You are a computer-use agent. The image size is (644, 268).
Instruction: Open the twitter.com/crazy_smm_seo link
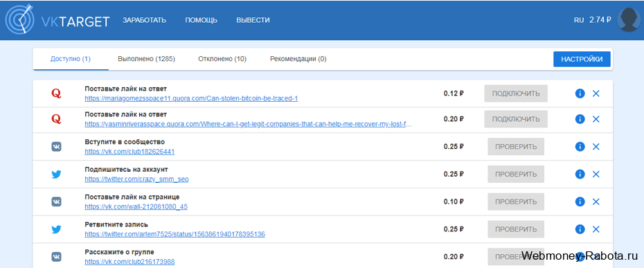click(137, 179)
